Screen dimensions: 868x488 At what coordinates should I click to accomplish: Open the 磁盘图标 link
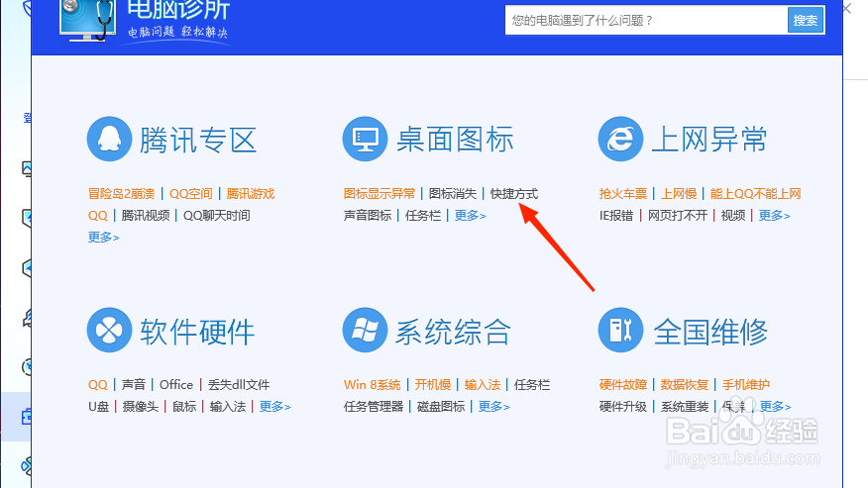click(x=441, y=406)
